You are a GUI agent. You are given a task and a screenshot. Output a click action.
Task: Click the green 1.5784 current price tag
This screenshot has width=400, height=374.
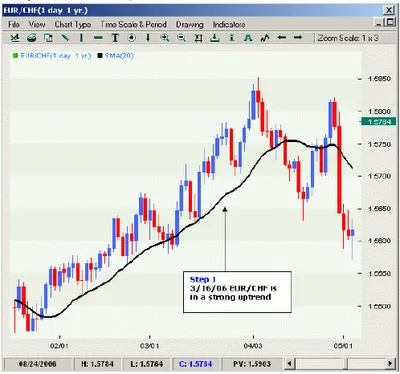pyautogui.click(x=379, y=122)
